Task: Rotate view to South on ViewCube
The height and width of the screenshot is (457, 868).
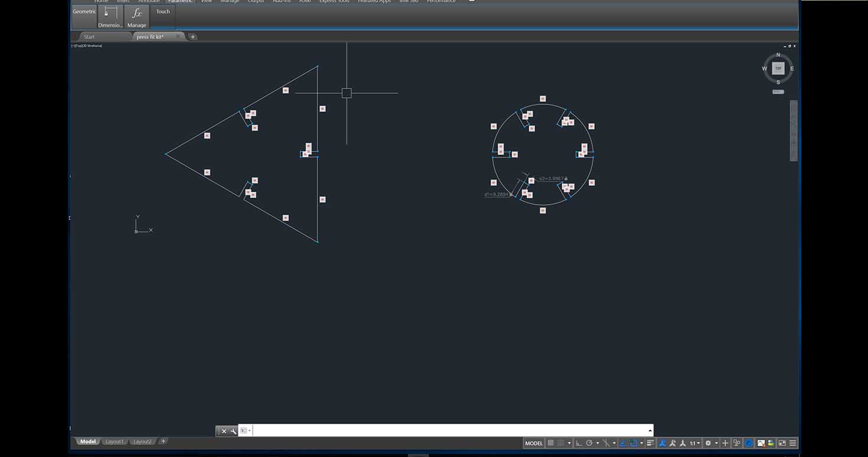Action: [778, 82]
